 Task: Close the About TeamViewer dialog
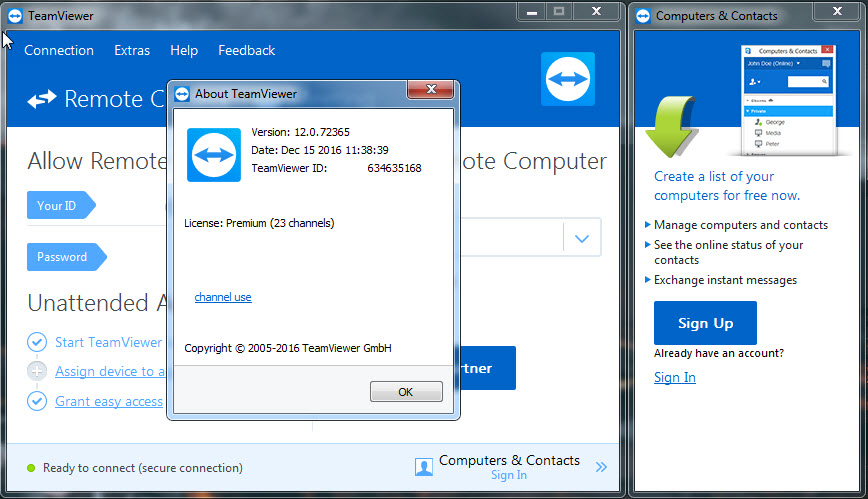click(431, 89)
